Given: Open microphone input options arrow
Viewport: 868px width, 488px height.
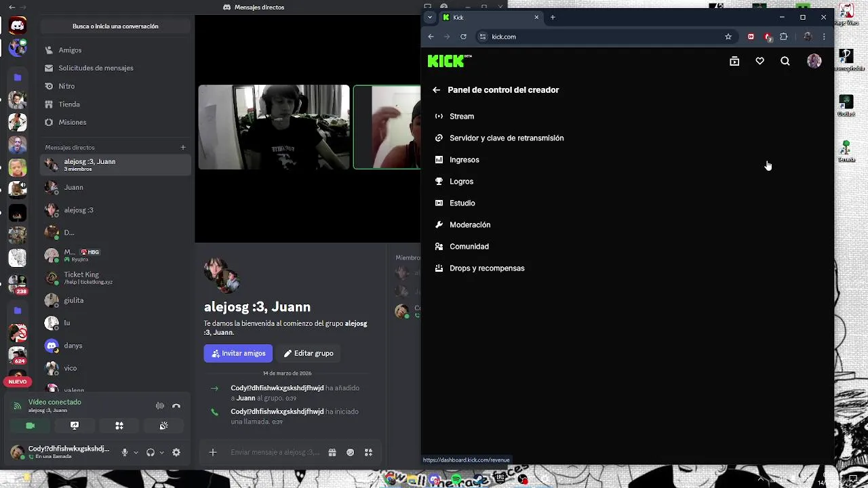Looking at the screenshot, I should click(x=136, y=453).
